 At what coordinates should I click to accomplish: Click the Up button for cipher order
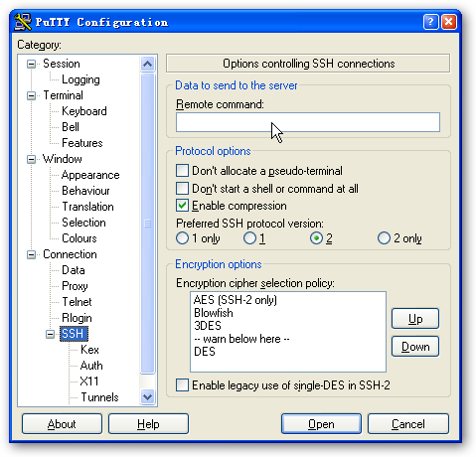point(415,319)
